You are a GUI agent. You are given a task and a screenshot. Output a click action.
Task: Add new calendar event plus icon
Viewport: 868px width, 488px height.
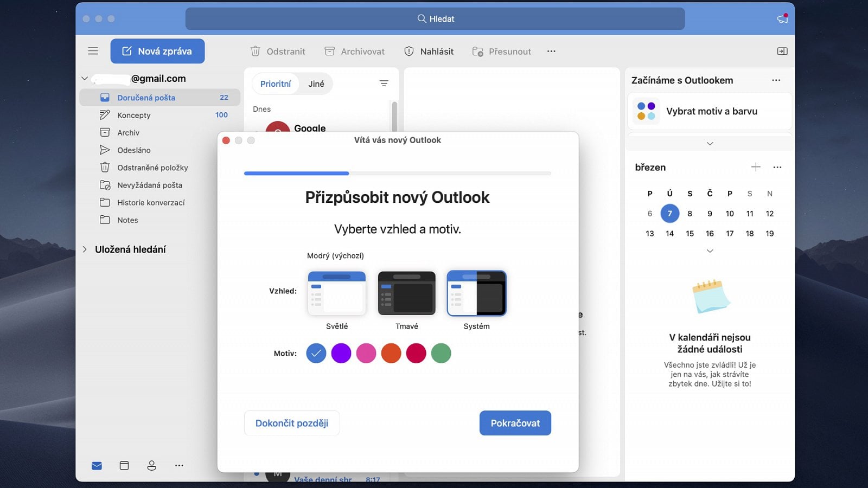pyautogui.click(x=756, y=167)
